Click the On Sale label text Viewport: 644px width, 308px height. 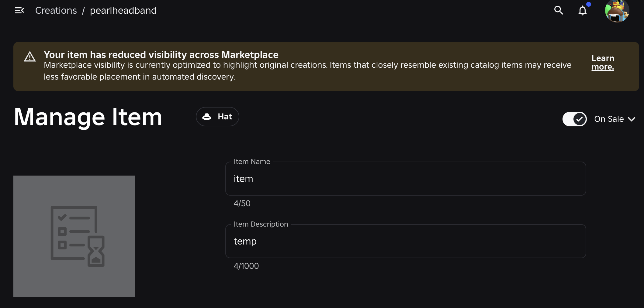[x=609, y=119]
